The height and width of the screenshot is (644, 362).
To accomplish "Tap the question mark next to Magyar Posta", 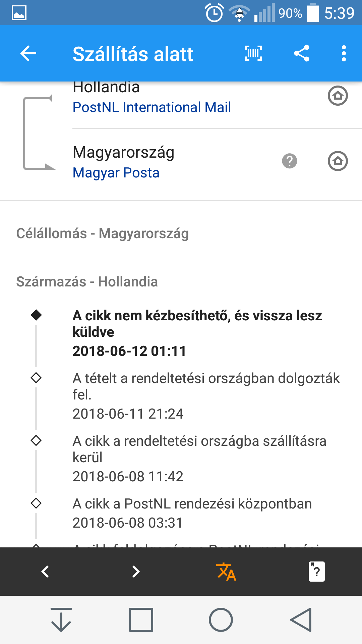I will coord(290,161).
